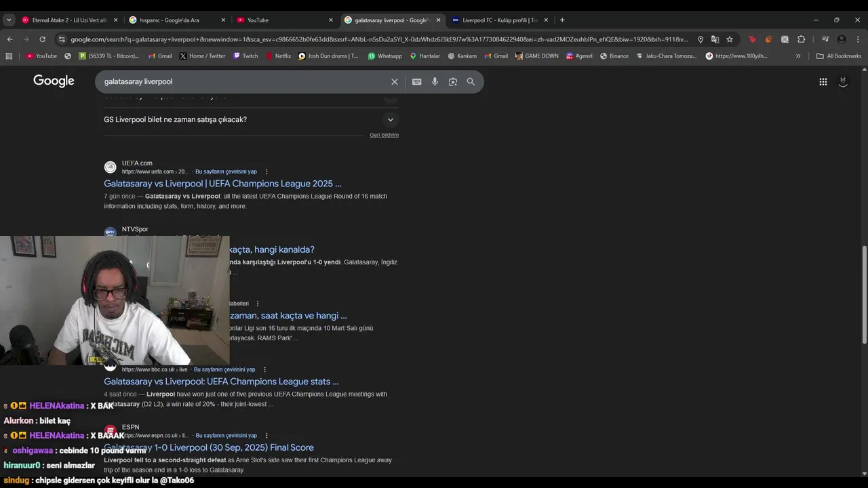868x488 pixels.
Task: Open the YouTube bookmark
Action: pos(41,56)
